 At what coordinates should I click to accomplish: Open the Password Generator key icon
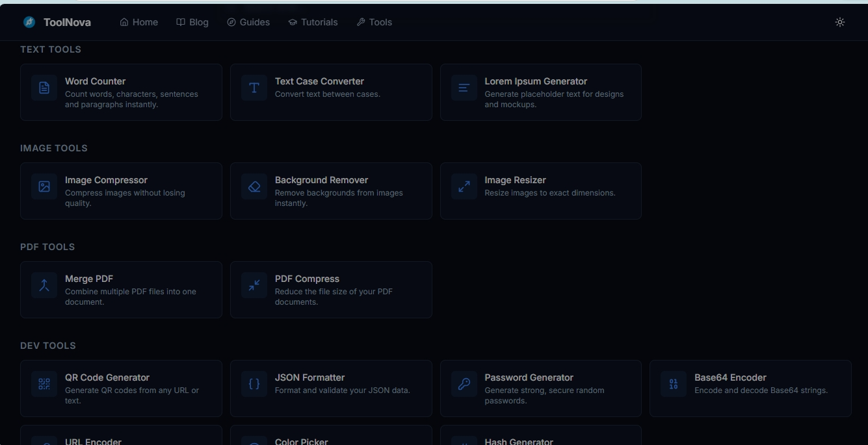pos(464,384)
